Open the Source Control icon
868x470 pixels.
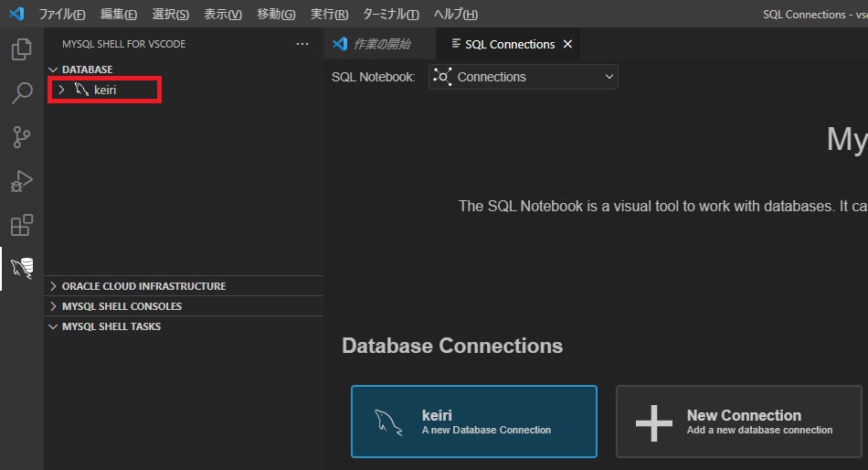[21, 137]
